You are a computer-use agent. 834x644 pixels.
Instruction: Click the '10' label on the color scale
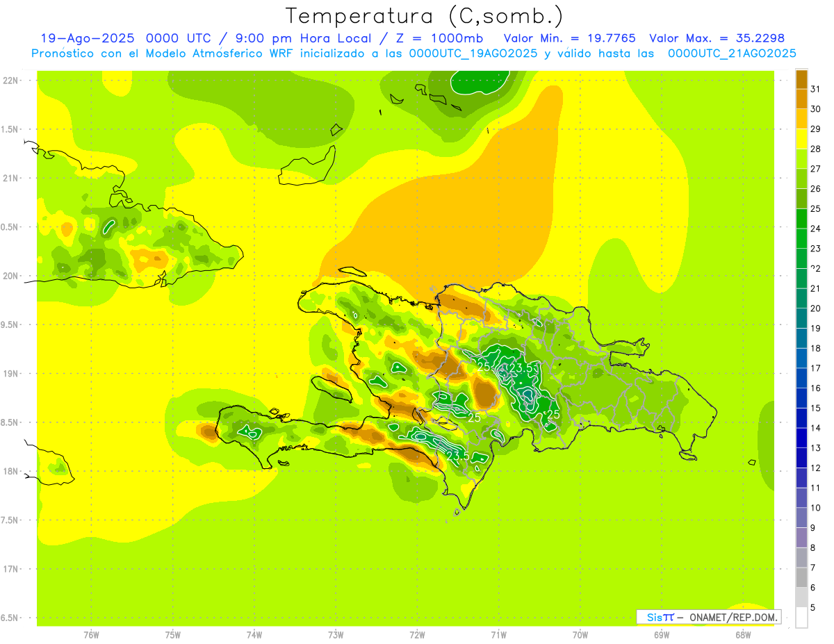tap(816, 508)
